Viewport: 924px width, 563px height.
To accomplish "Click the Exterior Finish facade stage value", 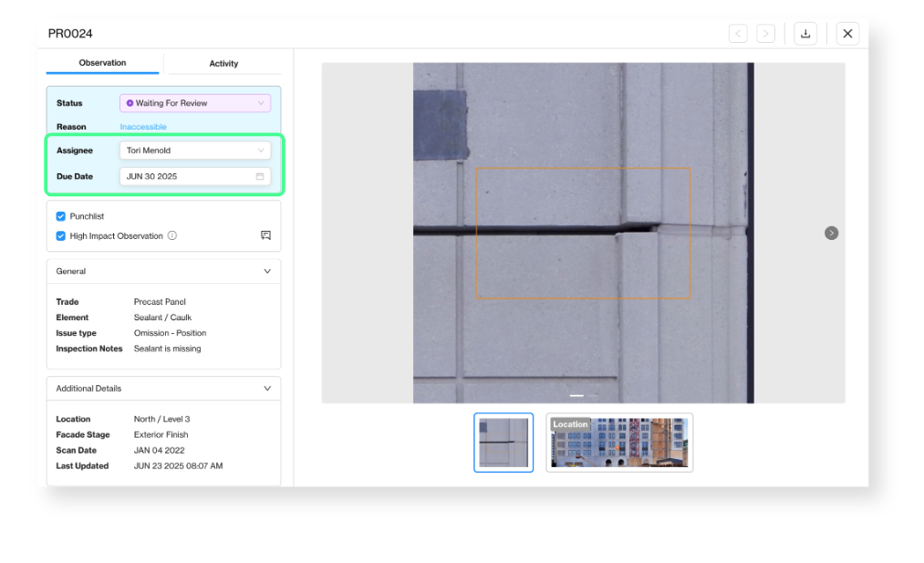I will [161, 434].
